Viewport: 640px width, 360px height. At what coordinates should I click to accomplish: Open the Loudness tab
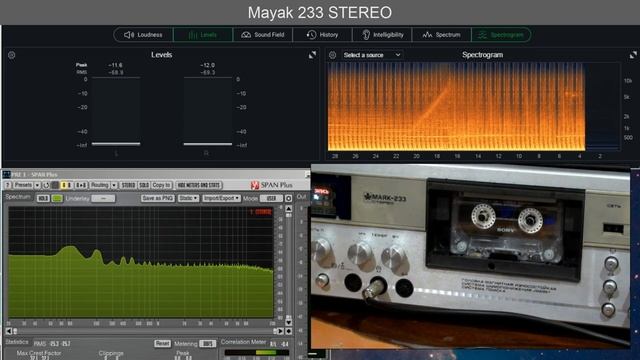coord(143,35)
